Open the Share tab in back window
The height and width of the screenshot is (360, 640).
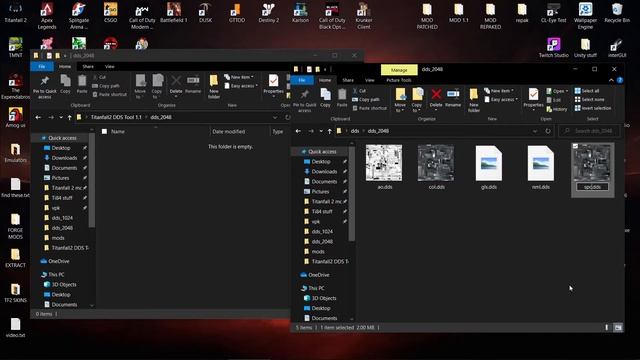[x=88, y=66]
